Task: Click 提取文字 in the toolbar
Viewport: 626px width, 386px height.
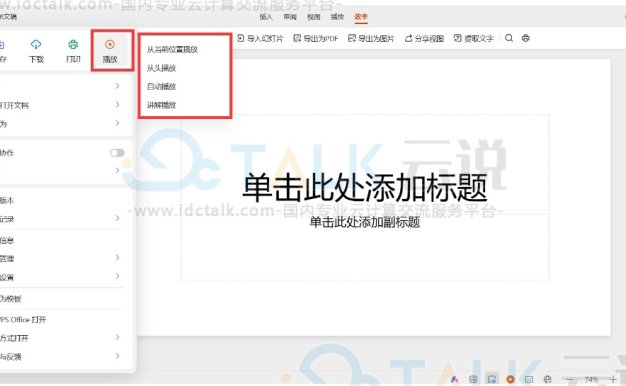Action: click(473, 38)
